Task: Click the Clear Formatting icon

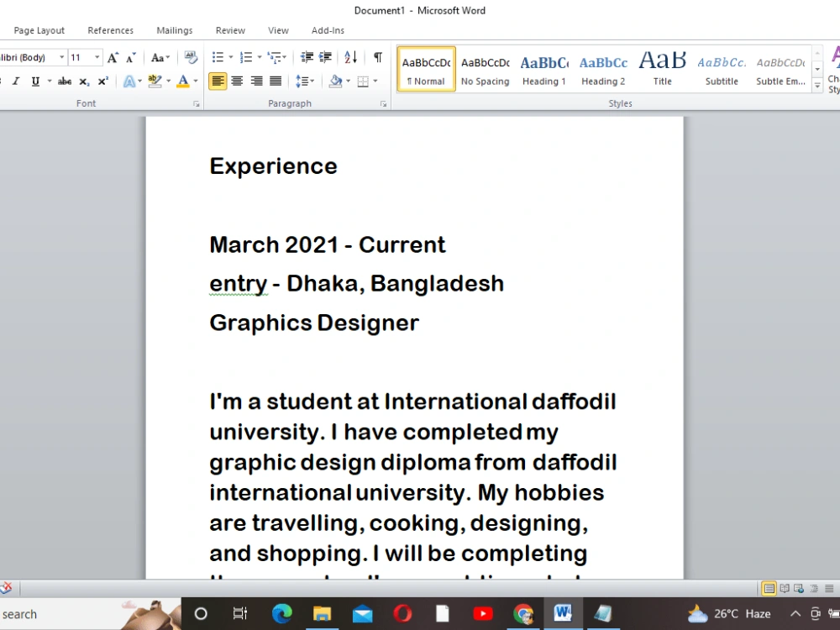Action: (190, 57)
